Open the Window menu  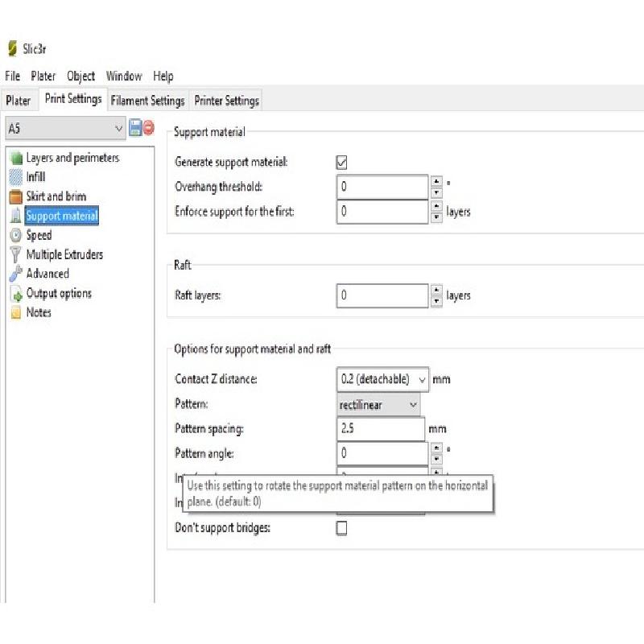click(x=124, y=76)
